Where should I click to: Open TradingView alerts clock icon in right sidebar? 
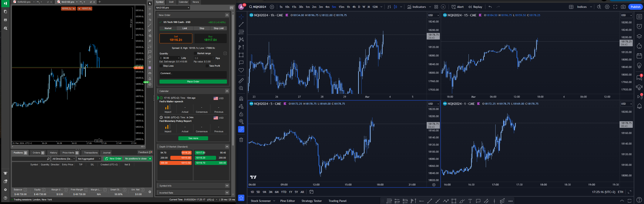click(639, 27)
